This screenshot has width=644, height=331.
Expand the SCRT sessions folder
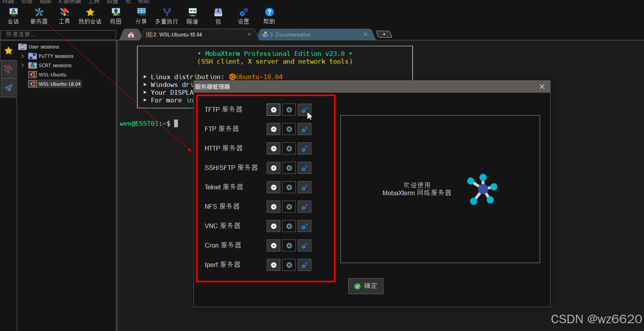pyautogui.click(x=22, y=65)
